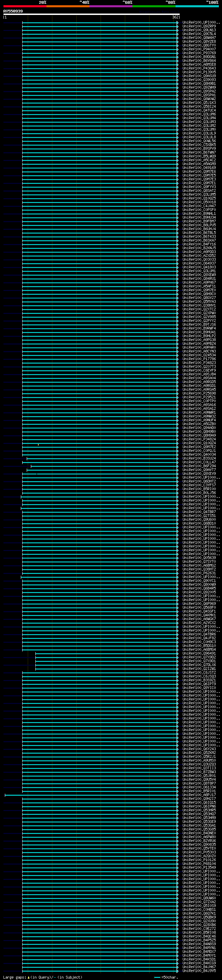Select UniRef100_Q9M7E2 label

pyautogui.click(x=199, y=447)
